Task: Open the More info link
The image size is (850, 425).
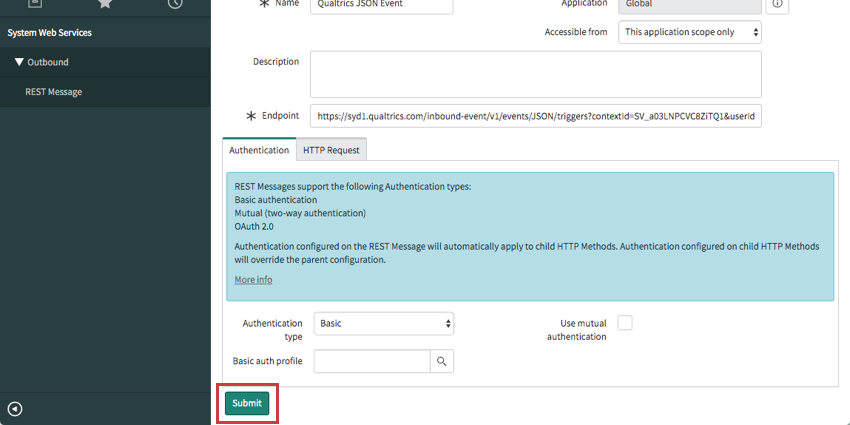Action: pyautogui.click(x=253, y=280)
